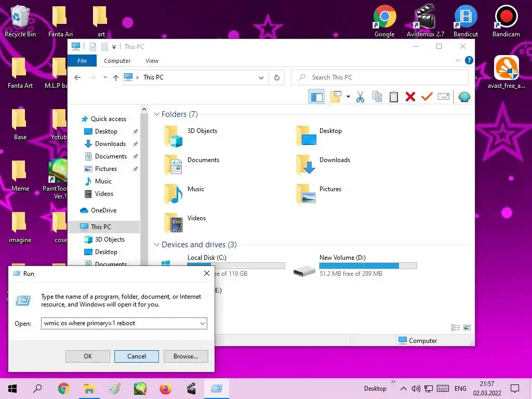The image size is (532, 399).
Task: Click the Local Disk (C:) capacity bar
Action: tap(236, 265)
